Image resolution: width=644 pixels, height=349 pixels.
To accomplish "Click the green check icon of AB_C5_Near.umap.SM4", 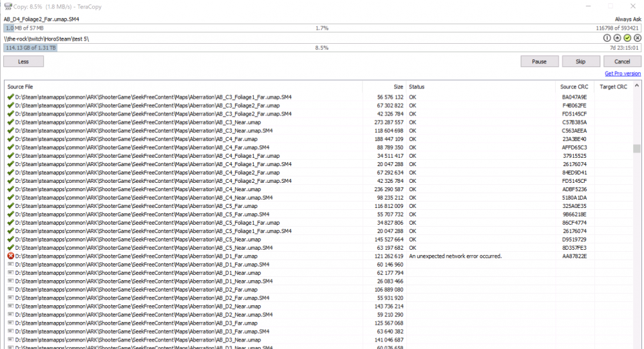I will [11, 248].
